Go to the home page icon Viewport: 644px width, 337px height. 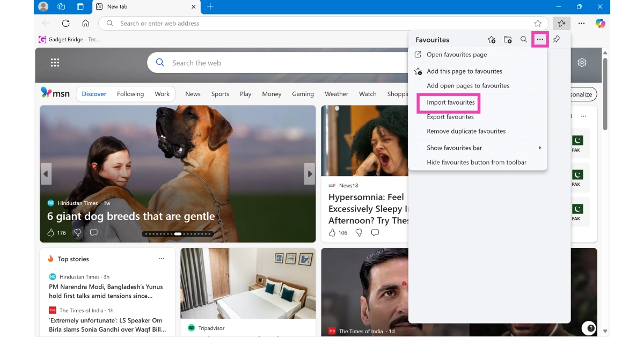coord(85,23)
